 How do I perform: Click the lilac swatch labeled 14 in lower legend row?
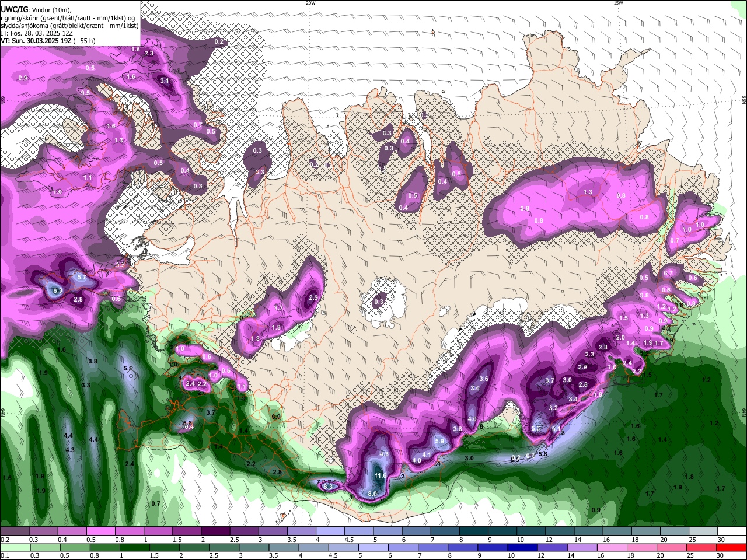[x=582, y=548]
